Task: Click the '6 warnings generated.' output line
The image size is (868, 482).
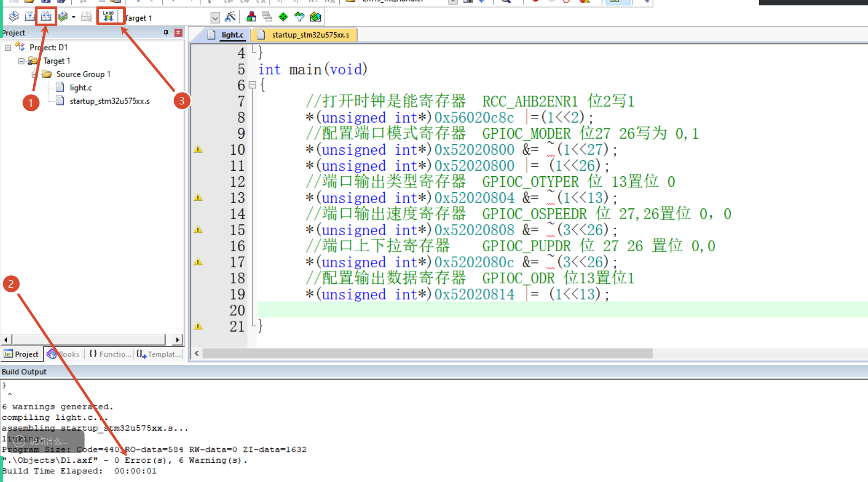Action: (58, 407)
